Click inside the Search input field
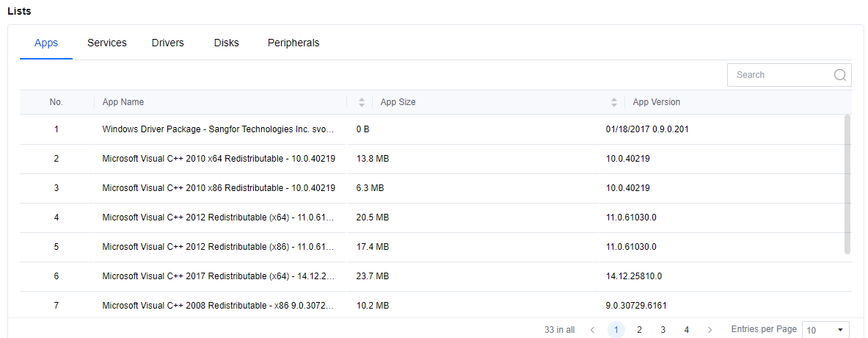The height and width of the screenshot is (338, 868). point(781,75)
